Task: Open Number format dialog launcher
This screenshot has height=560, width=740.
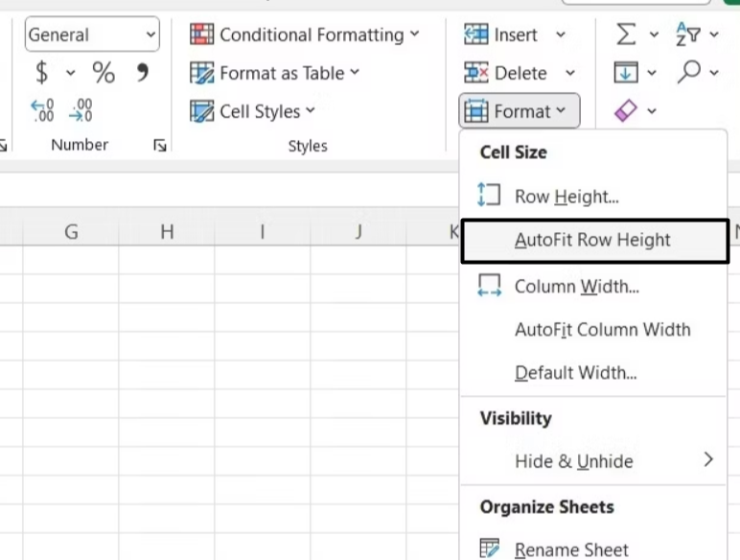Action: [159, 146]
